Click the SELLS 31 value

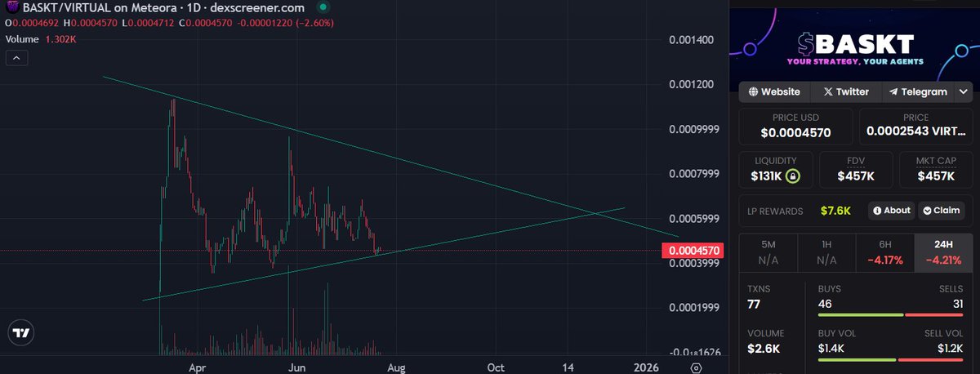958,304
